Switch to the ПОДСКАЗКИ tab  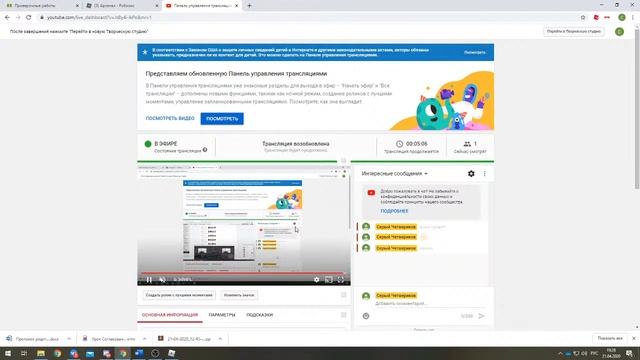[259, 315]
